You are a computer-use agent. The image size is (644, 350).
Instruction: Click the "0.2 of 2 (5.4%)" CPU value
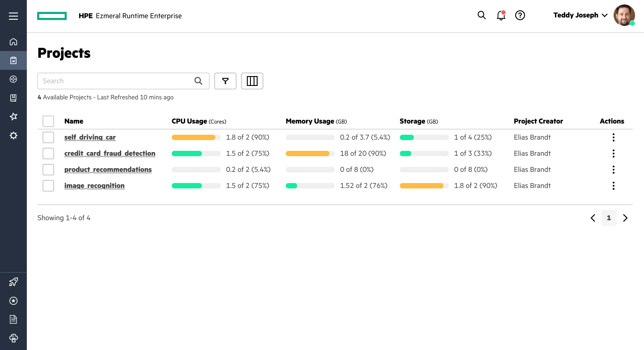[x=248, y=170]
